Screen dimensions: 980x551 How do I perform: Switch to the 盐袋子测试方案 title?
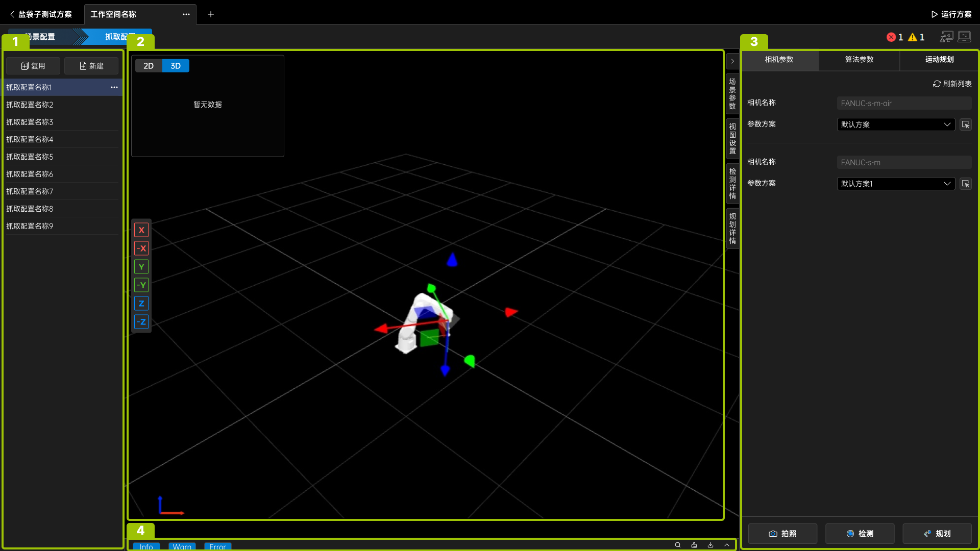[45, 14]
